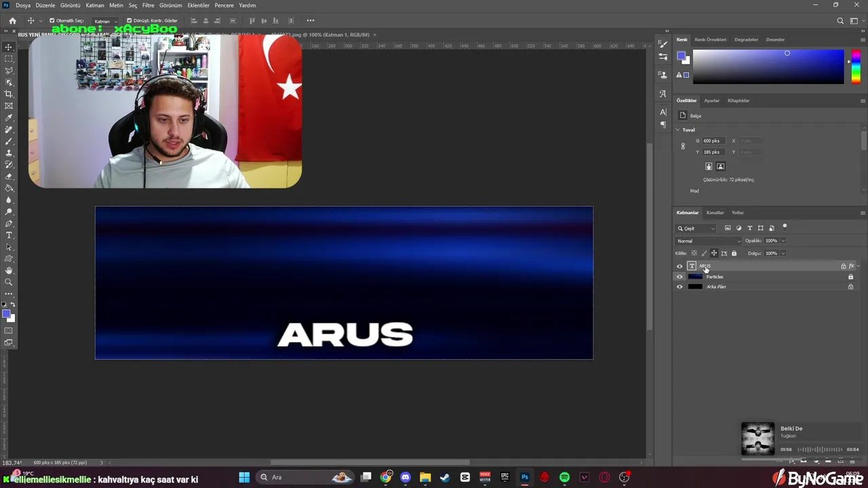Select the Zoom tool
868x488 pixels.
click(9, 282)
